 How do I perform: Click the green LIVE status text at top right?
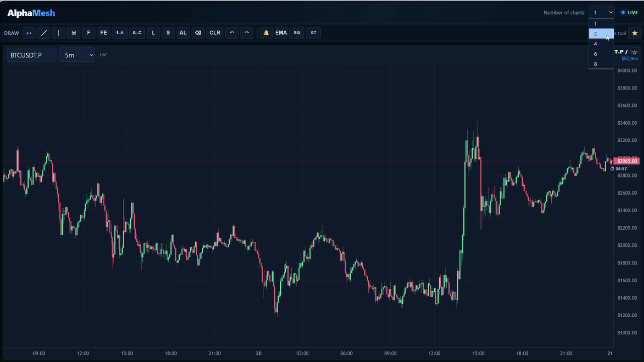pos(632,13)
